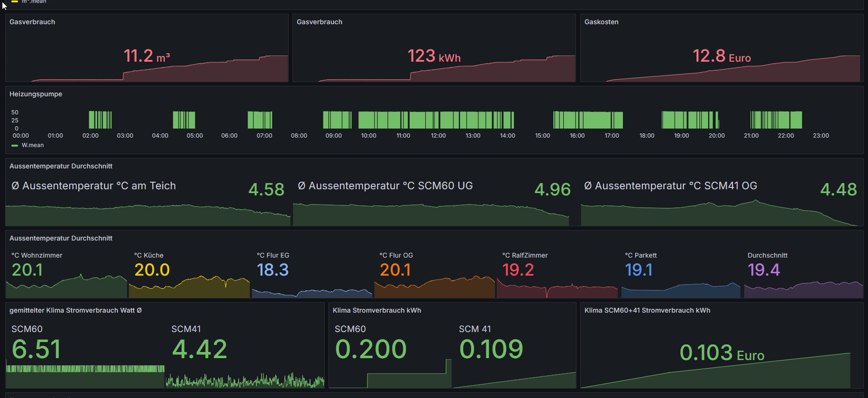868x398 pixels.
Task: Click the Aussentemperatur am Teich 4.58 value
Action: (x=266, y=190)
